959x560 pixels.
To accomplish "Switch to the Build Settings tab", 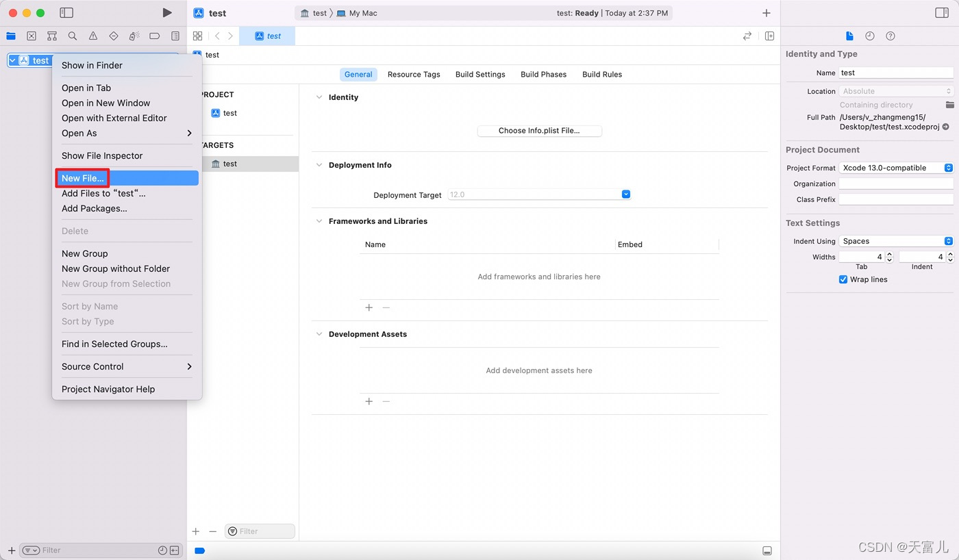I will point(480,74).
